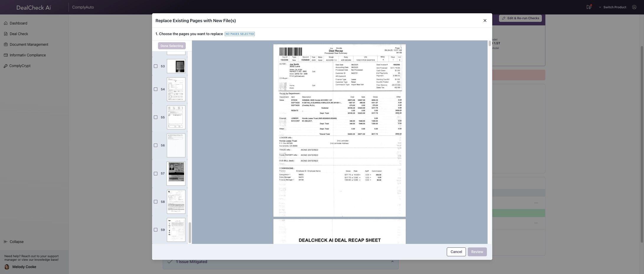Open page 57 thumbnail
The image size is (644, 274).
[176, 174]
